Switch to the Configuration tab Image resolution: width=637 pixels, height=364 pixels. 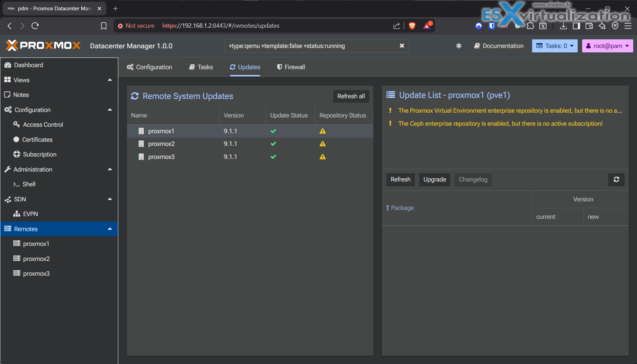point(149,67)
